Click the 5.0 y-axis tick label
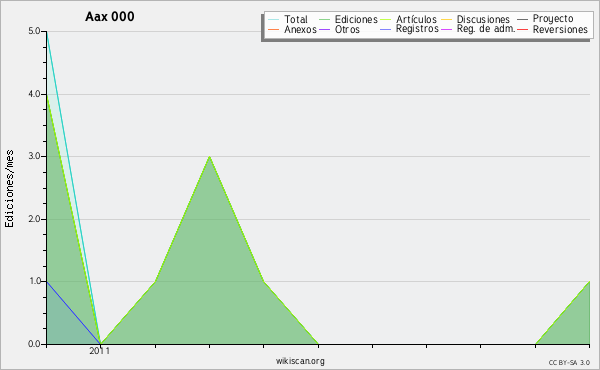This screenshot has height=370, width=600. click(x=34, y=31)
